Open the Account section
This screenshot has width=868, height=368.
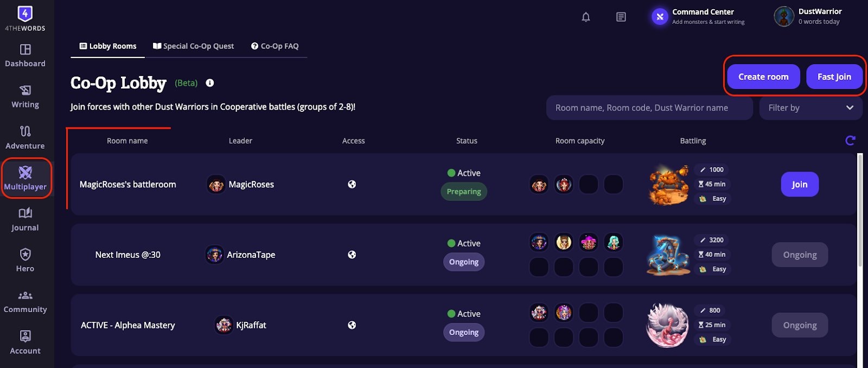coord(25,342)
